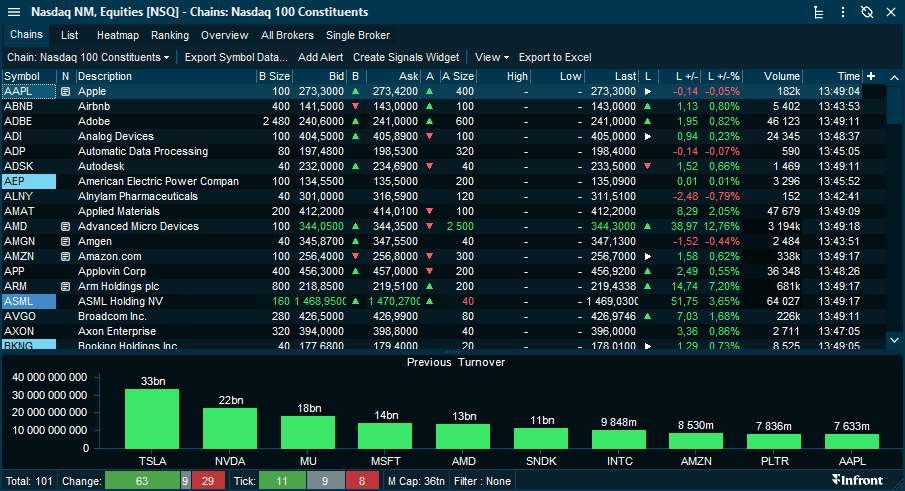Viewport: 905px width, 491px height.
Task: Click the Add Alert button
Action: (x=320, y=57)
